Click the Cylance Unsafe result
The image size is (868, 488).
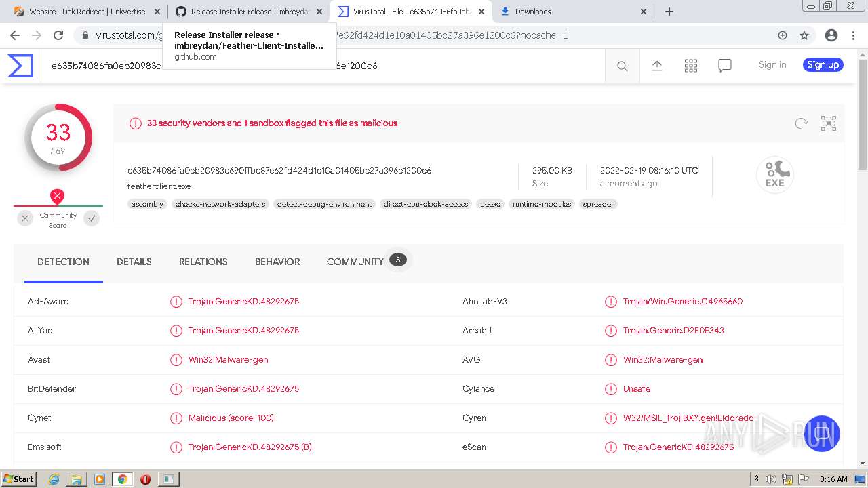coord(637,388)
